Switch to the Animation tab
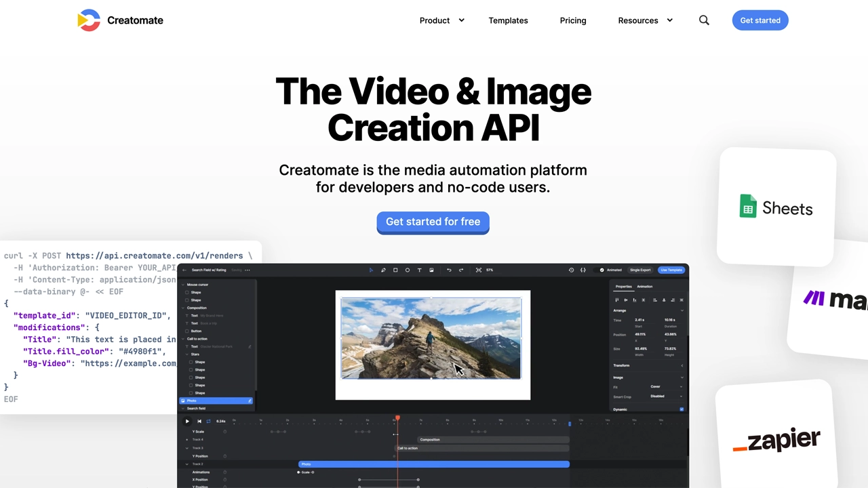Image resolution: width=868 pixels, height=488 pixels. coord(645,287)
